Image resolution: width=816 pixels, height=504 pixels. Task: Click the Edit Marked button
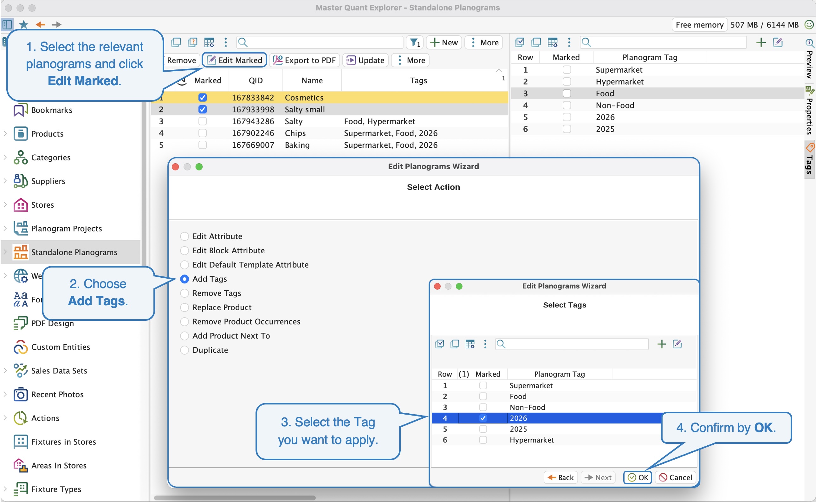[x=235, y=60]
